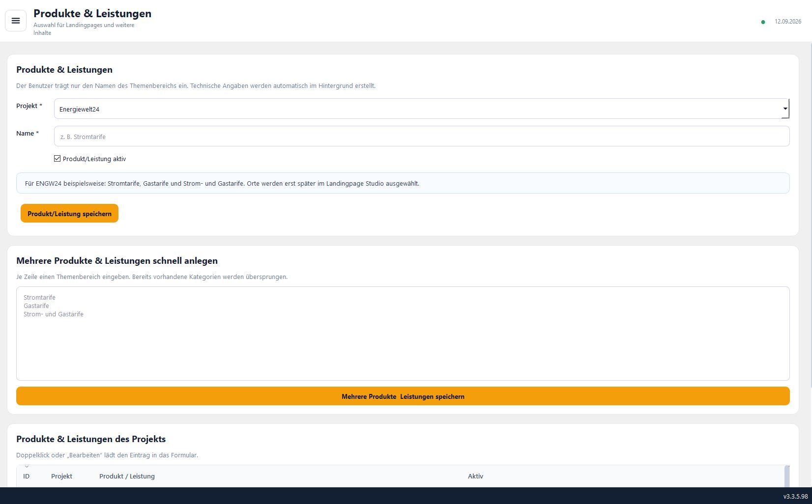Click the table's vertical scrollbar
812x504 pixels.
point(787,476)
